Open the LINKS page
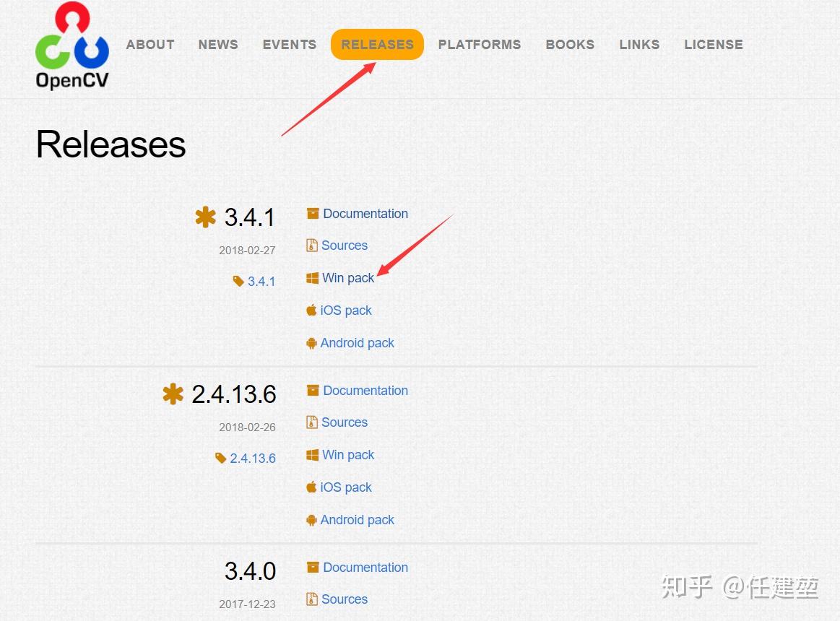The width and height of the screenshot is (840, 621). click(639, 45)
